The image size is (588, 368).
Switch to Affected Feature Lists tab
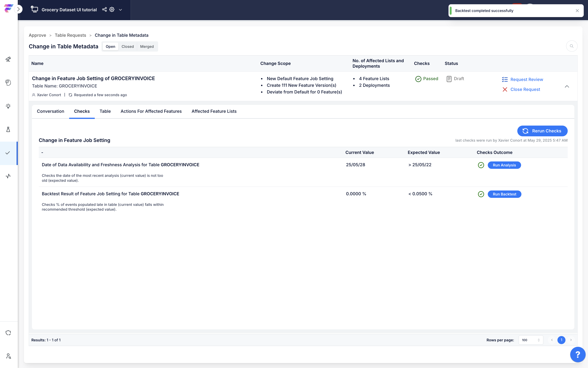click(214, 111)
